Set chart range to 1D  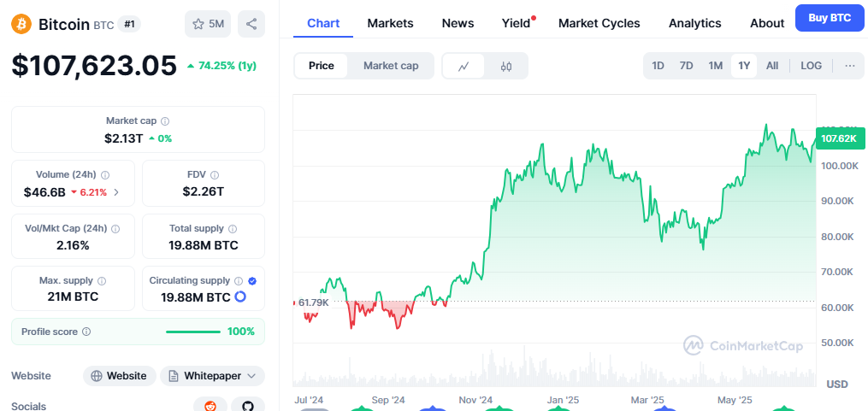[x=658, y=66]
